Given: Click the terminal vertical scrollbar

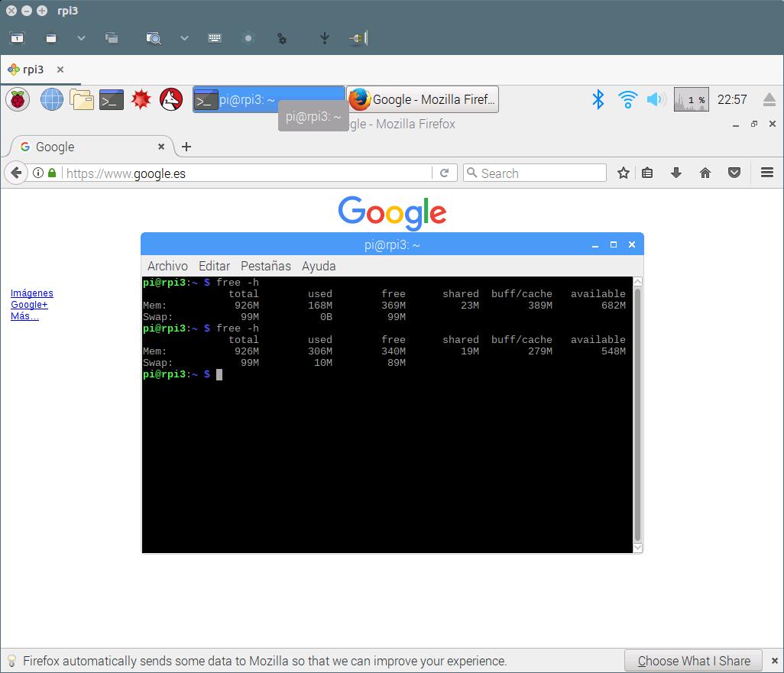Looking at the screenshot, I should pyautogui.click(x=637, y=413).
